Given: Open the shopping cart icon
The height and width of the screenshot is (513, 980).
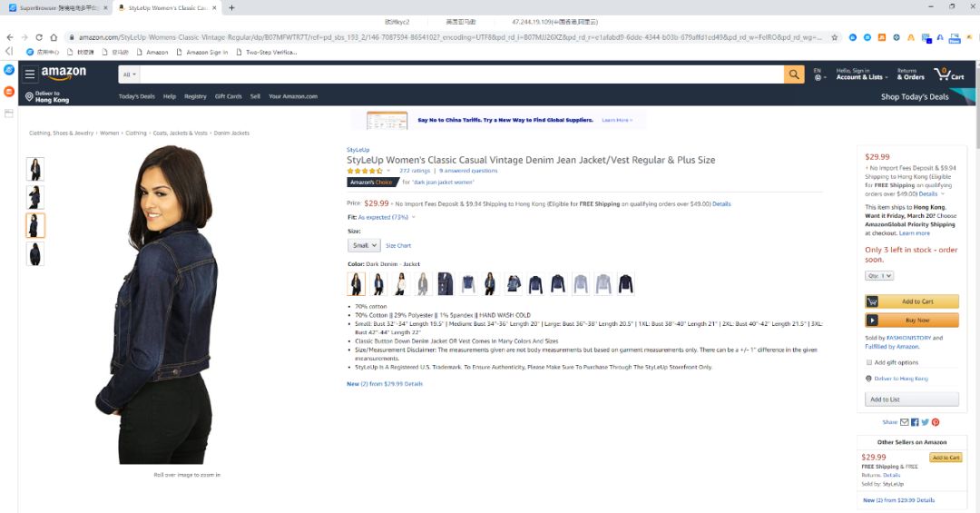Looking at the screenshot, I should (948, 74).
